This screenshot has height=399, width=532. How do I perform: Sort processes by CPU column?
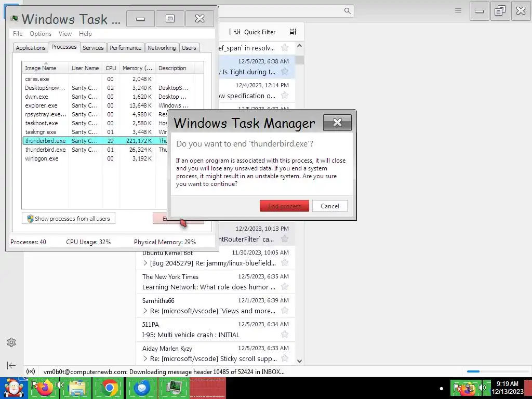click(111, 68)
